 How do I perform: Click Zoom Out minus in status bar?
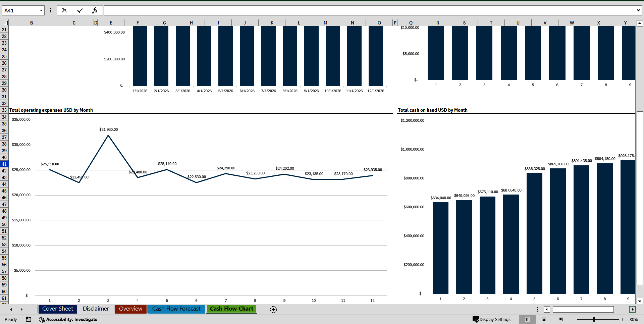coord(573,319)
